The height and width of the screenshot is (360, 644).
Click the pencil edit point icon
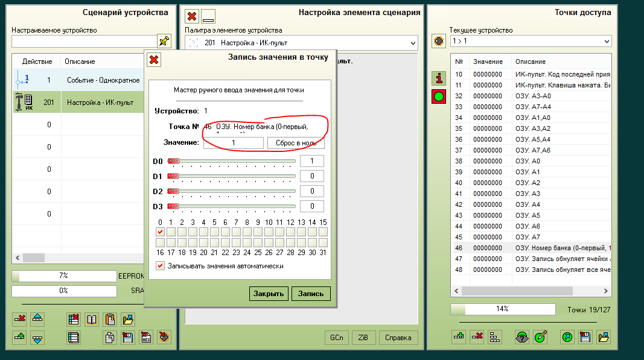coord(540,338)
